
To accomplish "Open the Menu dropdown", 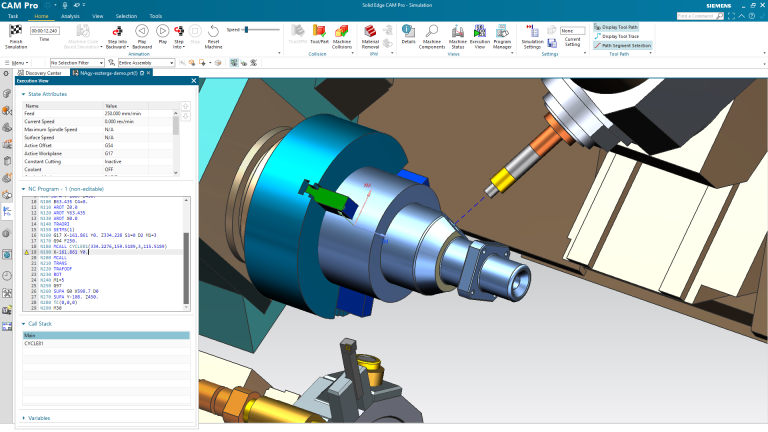I will (x=17, y=63).
